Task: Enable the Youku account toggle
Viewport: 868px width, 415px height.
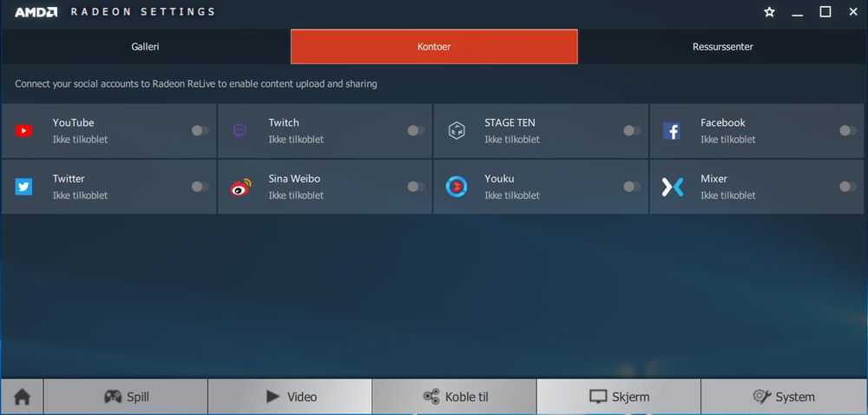Action: tap(632, 187)
